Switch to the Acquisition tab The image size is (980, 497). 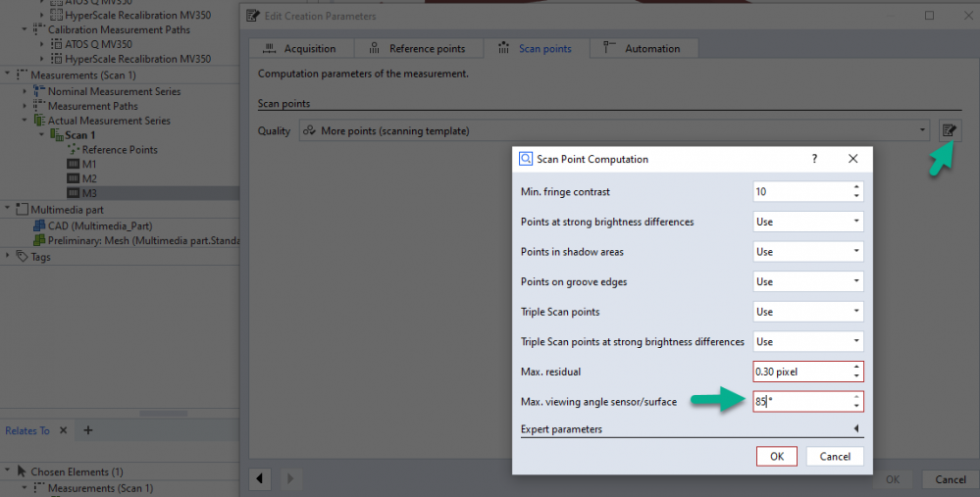point(300,48)
